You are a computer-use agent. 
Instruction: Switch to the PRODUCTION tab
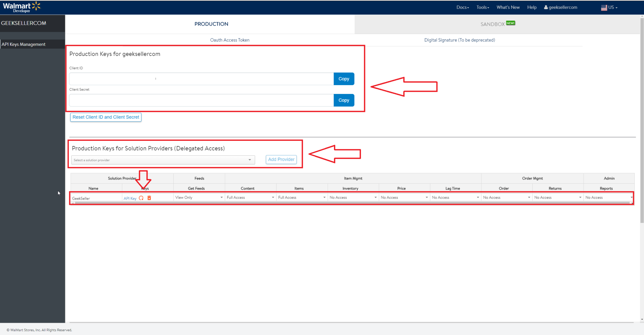pyautogui.click(x=211, y=24)
